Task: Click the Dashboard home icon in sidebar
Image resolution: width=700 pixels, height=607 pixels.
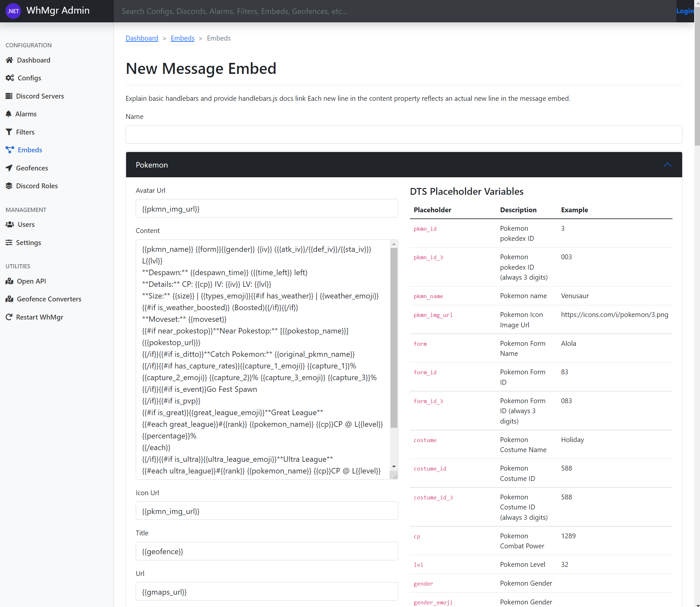Action: click(x=9, y=60)
